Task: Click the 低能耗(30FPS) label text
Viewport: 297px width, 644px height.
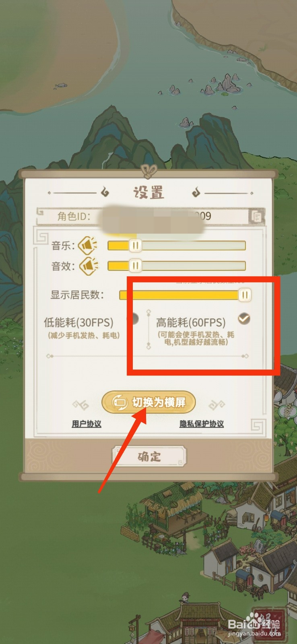Action: (78, 322)
